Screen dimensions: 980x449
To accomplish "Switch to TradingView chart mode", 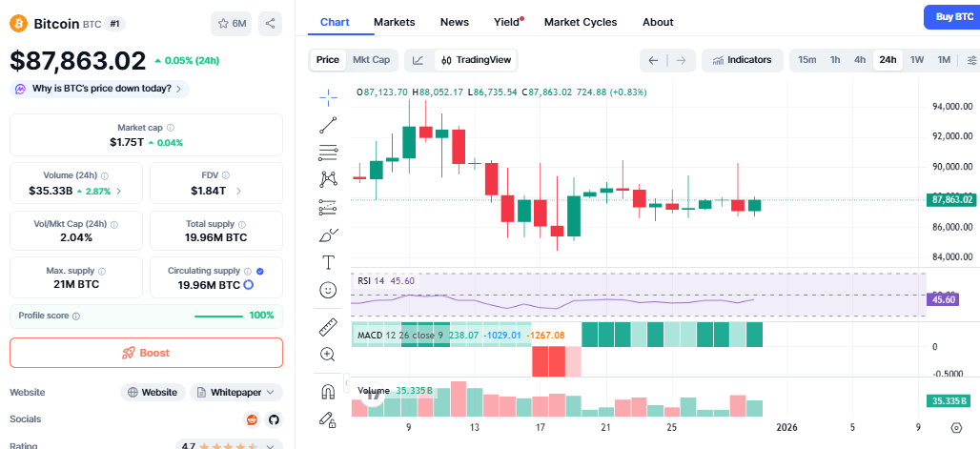I will coord(476,60).
